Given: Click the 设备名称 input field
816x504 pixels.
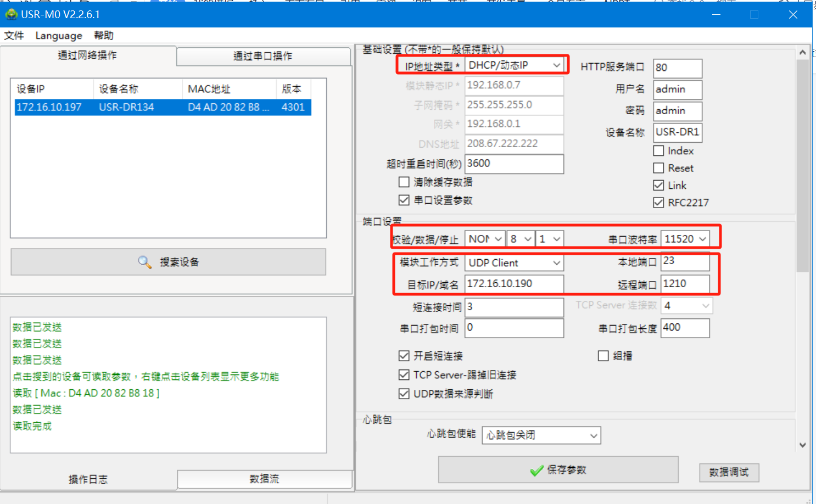Looking at the screenshot, I should pyautogui.click(x=678, y=132).
